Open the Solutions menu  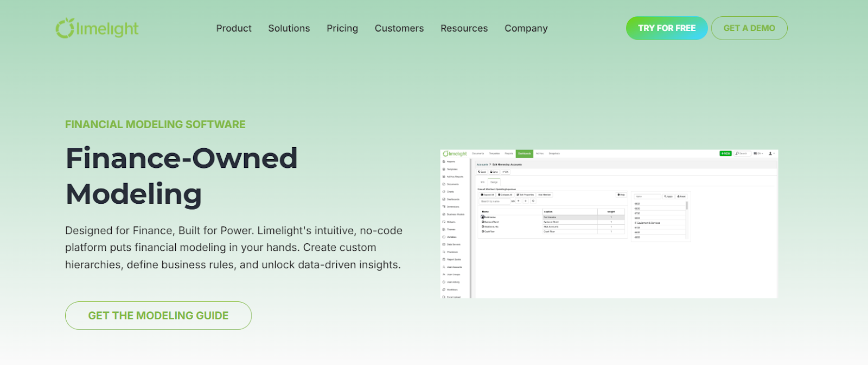[x=289, y=28]
